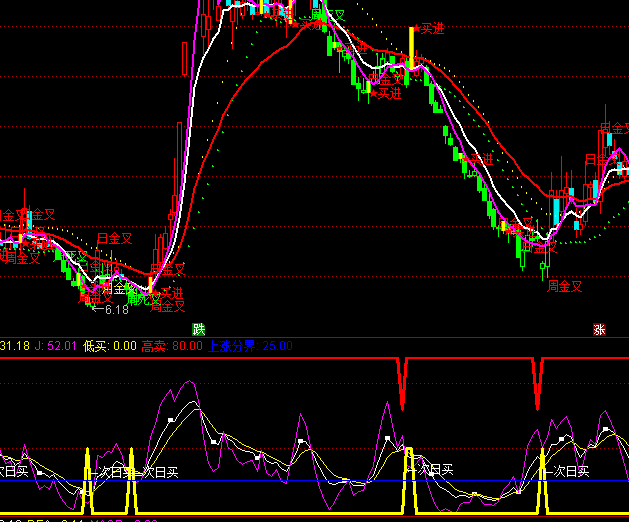Image resolution: width=629 pixels, height=522 pixels.
Task: Click the 31.18 indicator value at left
Action: [14, 346]
